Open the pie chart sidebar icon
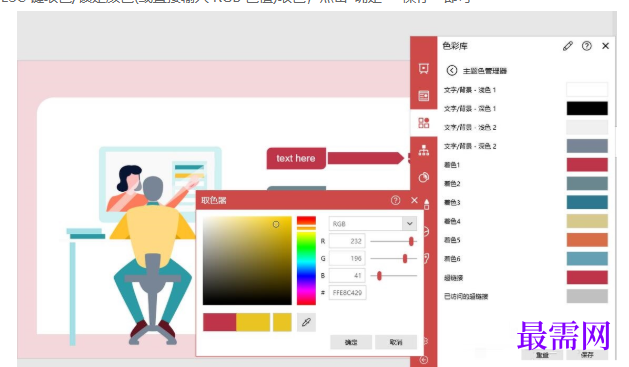This screenshot has width=629, height=367. coord(424,177)
